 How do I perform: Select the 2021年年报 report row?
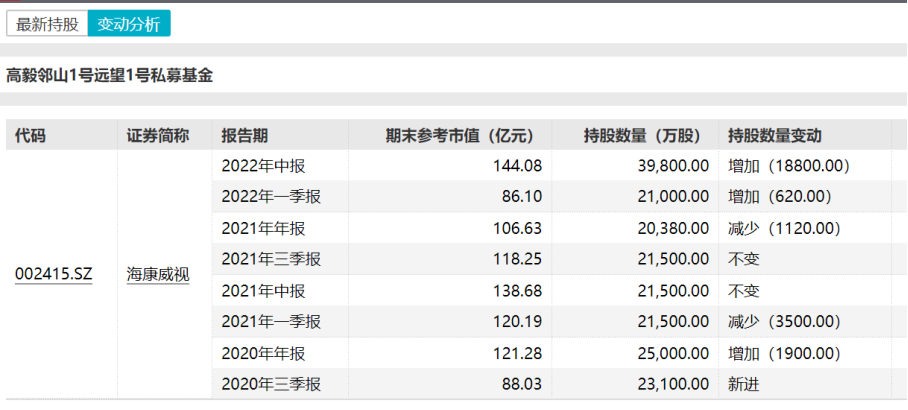coord(264,228)
